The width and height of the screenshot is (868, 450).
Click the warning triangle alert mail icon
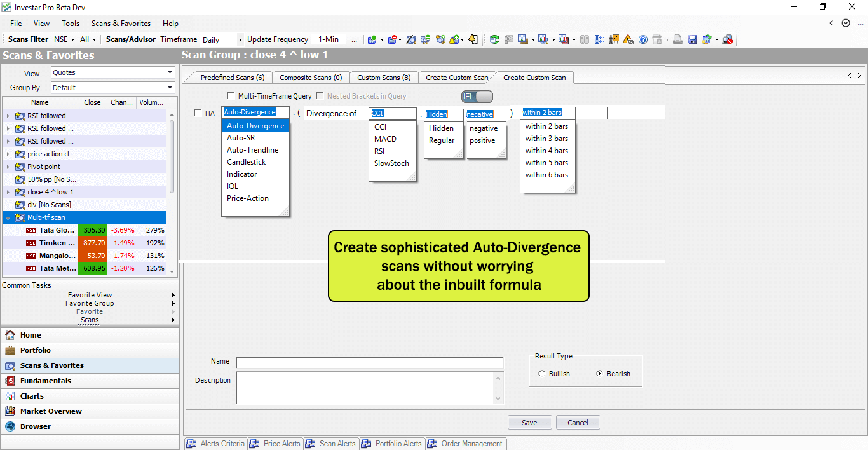628,39
